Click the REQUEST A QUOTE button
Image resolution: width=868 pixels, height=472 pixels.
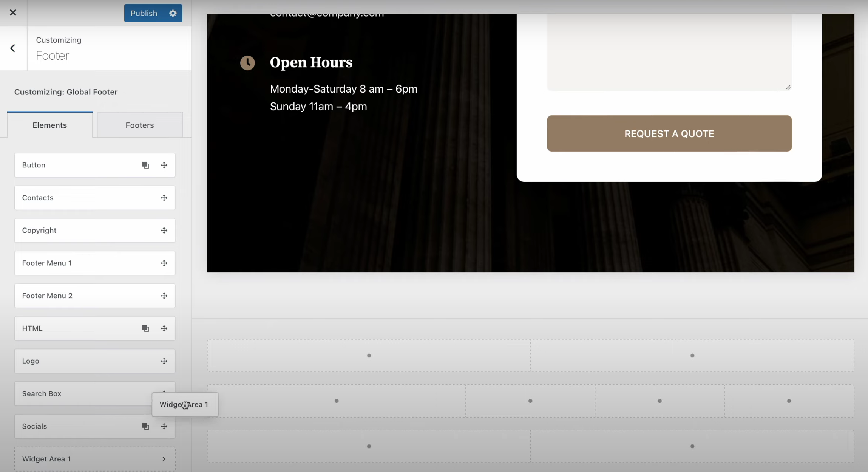[x=668, y=133]
